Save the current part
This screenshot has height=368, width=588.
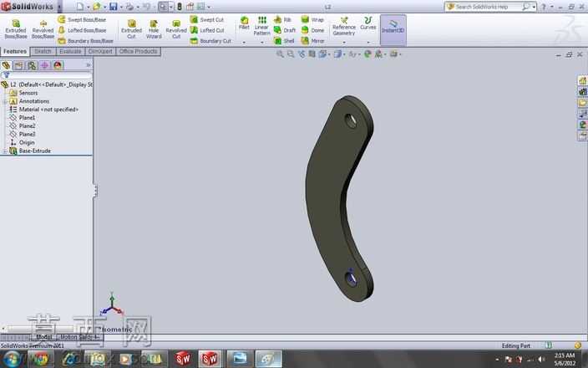pos(114,7)
